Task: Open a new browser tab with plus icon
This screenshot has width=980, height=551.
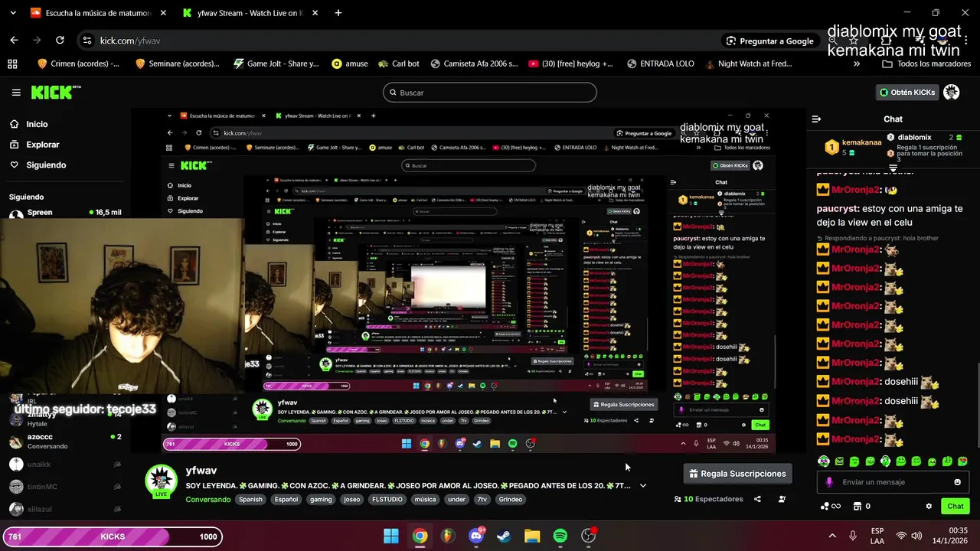Action: (x=338, y=13)
